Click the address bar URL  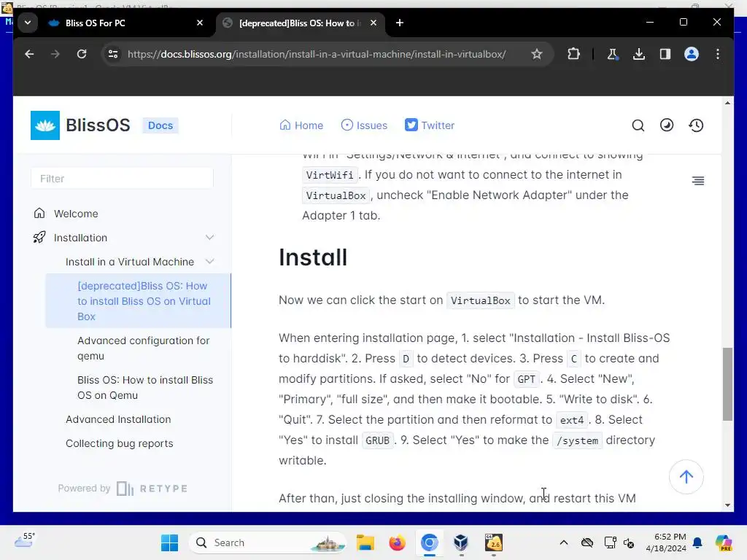[317, 54]
